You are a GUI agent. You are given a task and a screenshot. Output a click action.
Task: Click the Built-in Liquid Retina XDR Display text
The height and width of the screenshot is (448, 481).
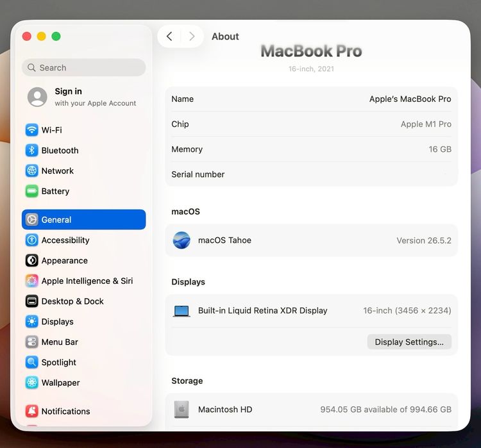point(262,311)
